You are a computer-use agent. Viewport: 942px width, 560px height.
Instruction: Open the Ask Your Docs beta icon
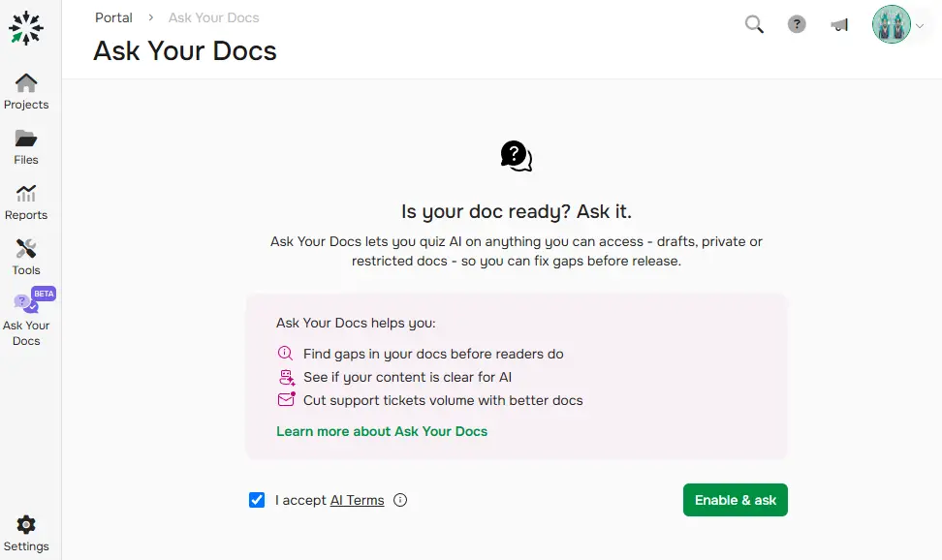(x=25, y=303)
